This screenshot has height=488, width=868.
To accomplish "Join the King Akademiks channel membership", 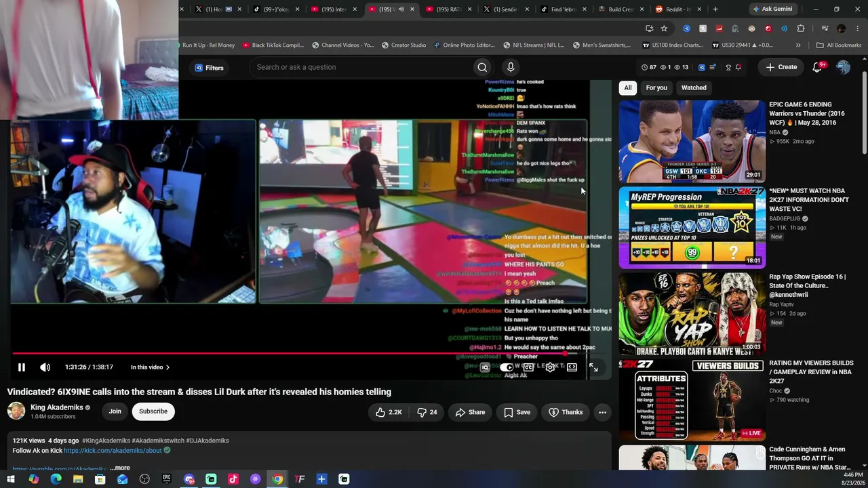I will (x=115, y=411).
